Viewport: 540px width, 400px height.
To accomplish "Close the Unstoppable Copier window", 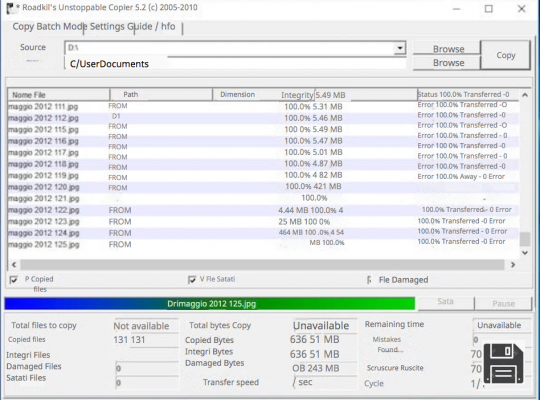I will click(521, 9).
